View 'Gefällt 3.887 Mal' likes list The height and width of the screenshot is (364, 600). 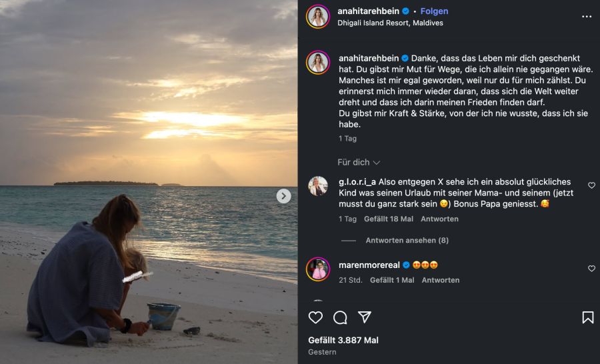click(x=343, y=340)
